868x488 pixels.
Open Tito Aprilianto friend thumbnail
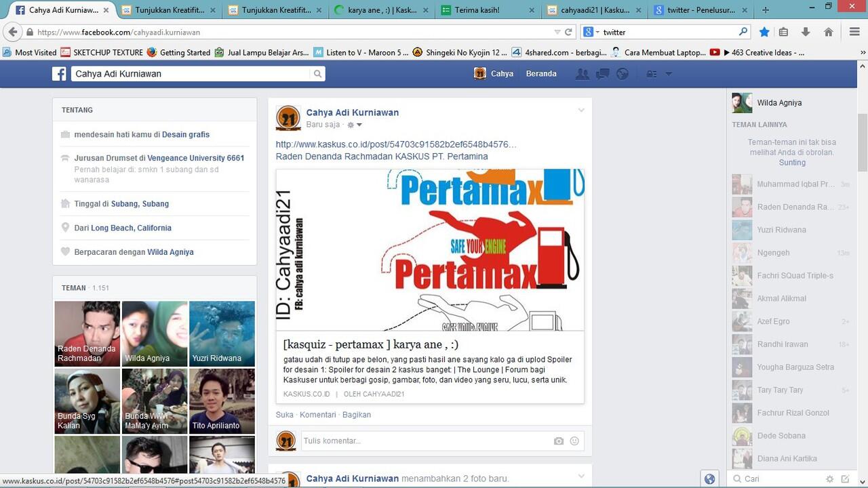click(x=222, y=401)
